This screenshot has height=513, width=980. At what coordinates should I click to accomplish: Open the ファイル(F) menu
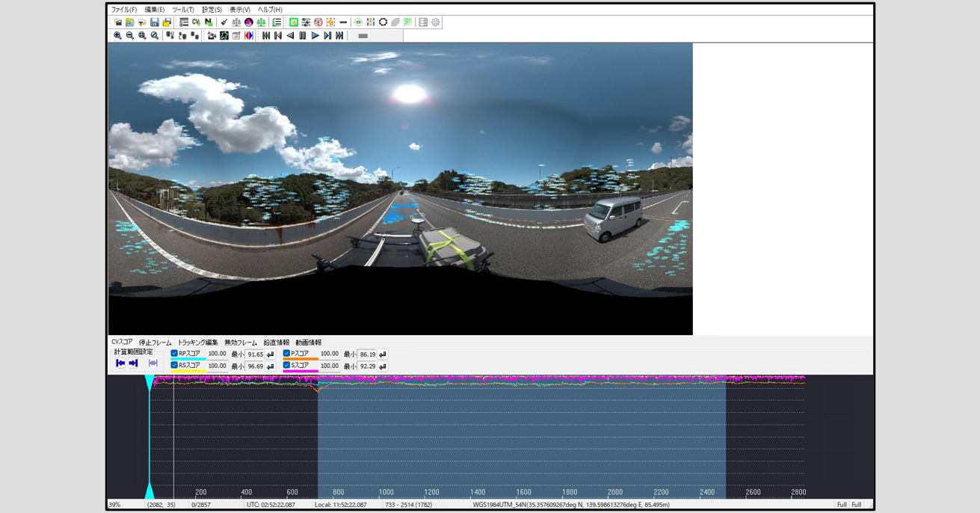[x=123, y=10]
